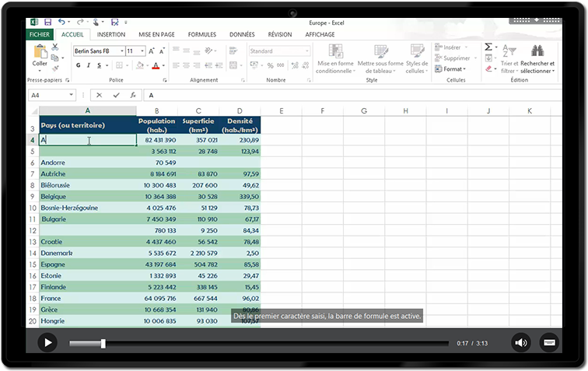The height and width of the screenshot is (371, 588).
Task: Click the AutoSum sigma icon
Action: (488, 47)
